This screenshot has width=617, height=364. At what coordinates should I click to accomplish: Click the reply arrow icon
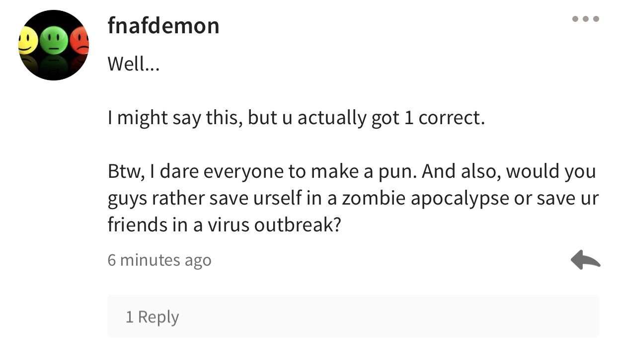(x=586, y=260)
